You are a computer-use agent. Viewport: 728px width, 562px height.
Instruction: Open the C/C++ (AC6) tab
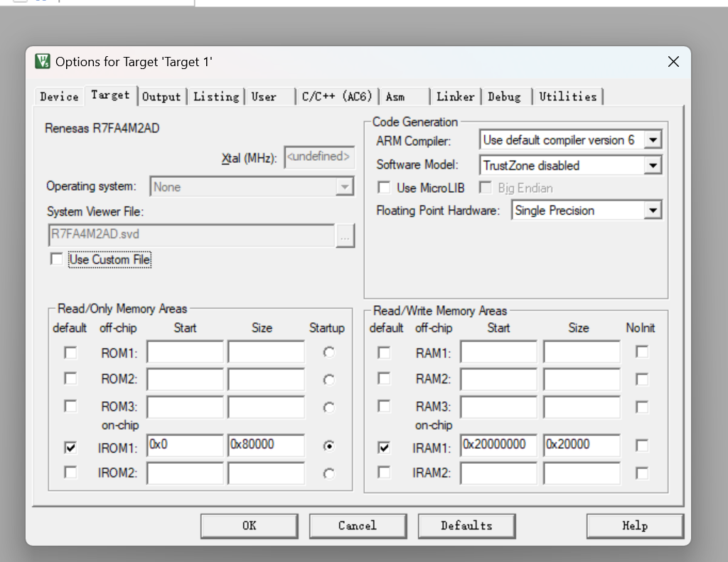click(337, 97)
